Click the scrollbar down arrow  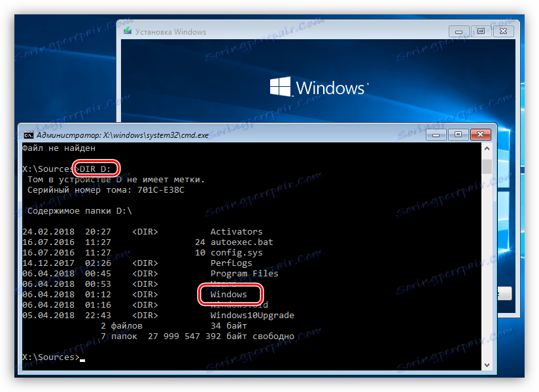(x=487, y=364)
